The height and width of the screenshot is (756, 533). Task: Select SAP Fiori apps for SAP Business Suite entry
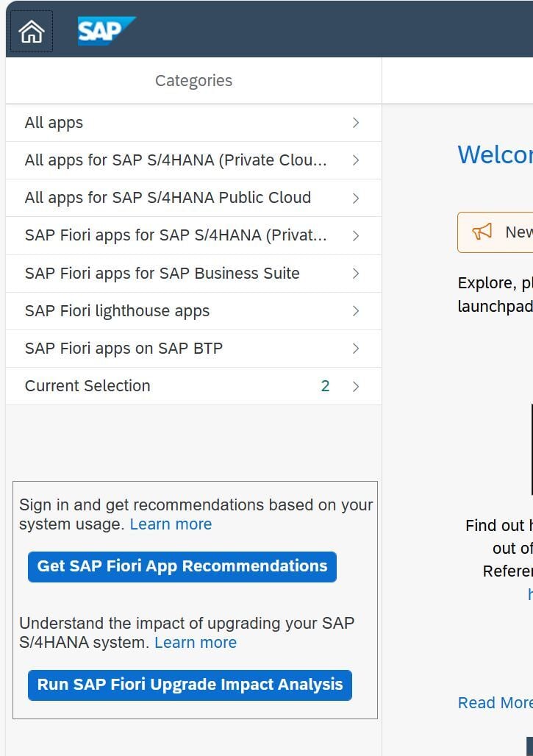click(162, 273)
